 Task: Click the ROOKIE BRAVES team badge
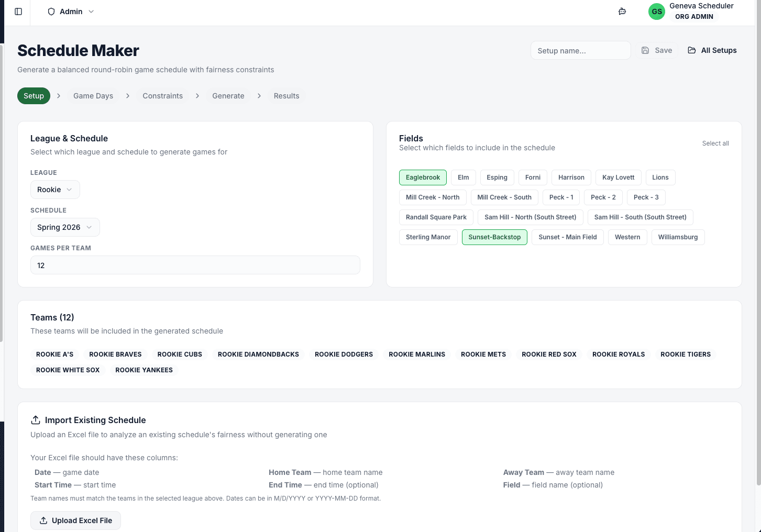[115, 354]
